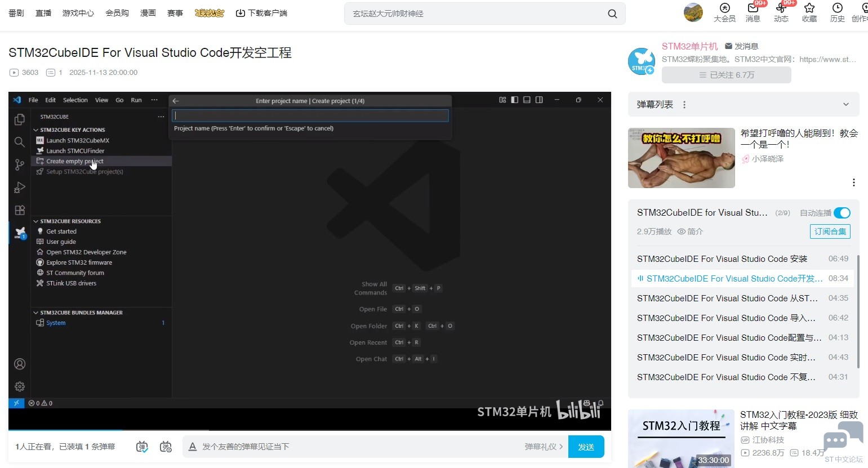Click the STM32单片机 uploader avatar
The width and height of the screenshot is (868, 468).
(642, 61)
